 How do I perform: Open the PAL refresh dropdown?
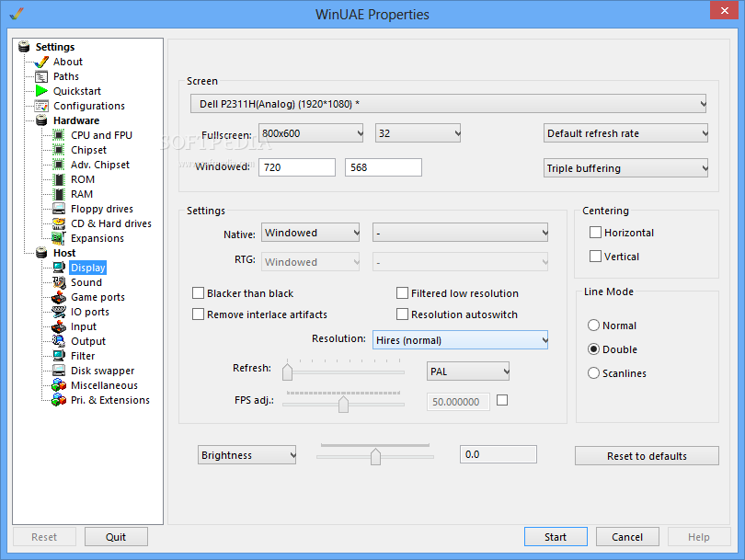468,371
